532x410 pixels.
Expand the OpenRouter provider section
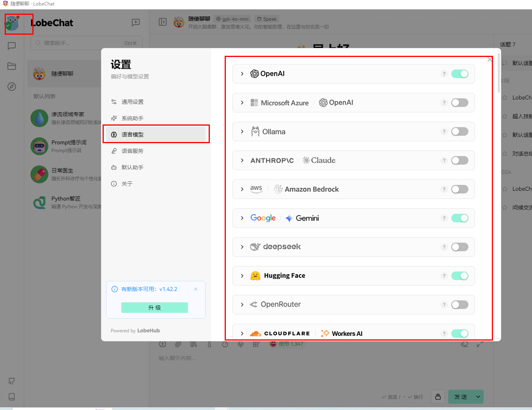(x=242, y=305)
